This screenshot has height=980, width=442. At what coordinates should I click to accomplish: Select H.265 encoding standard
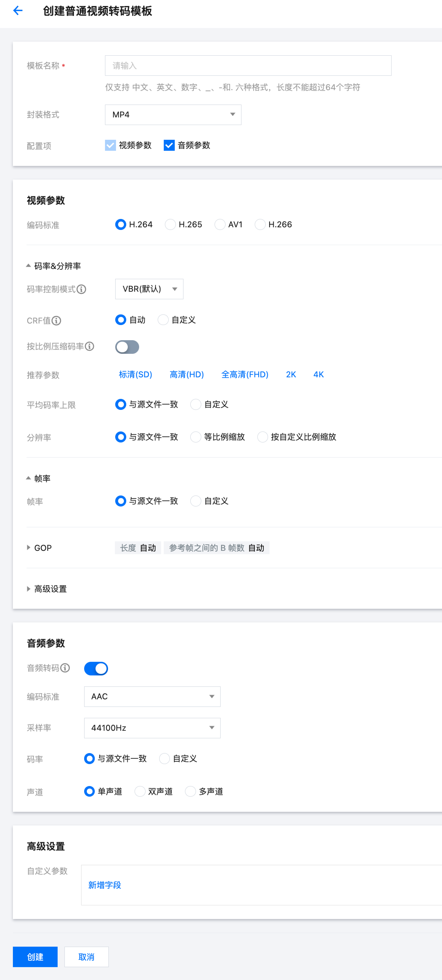coord(170,224)
